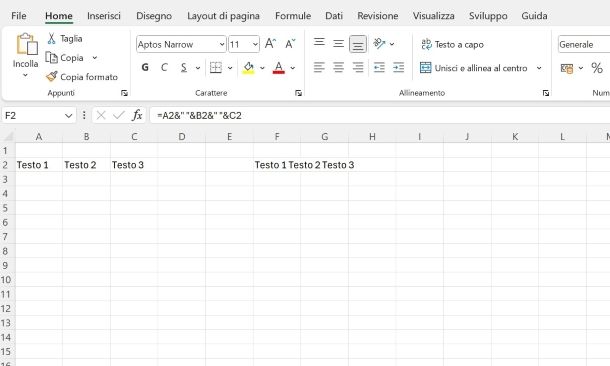Image resolution: width=610 pixels, height=366 pixels.
Task: Click formula bar options dots
Action: [x=84, y=116]
